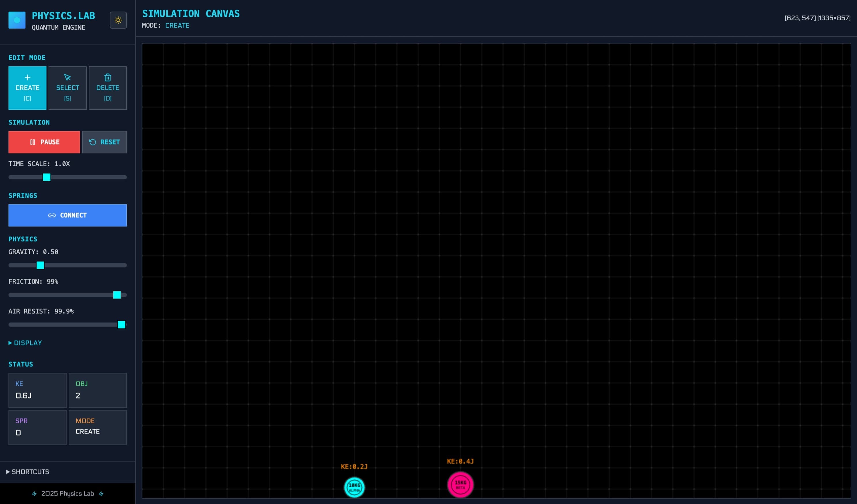Click the SPR springs status card

click(37, 427)
